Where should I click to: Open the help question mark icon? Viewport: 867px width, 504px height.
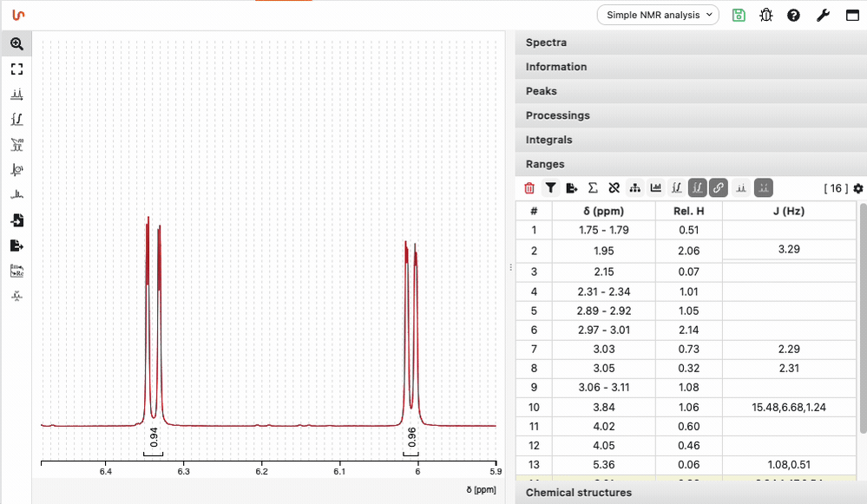(x=793, y=15)
